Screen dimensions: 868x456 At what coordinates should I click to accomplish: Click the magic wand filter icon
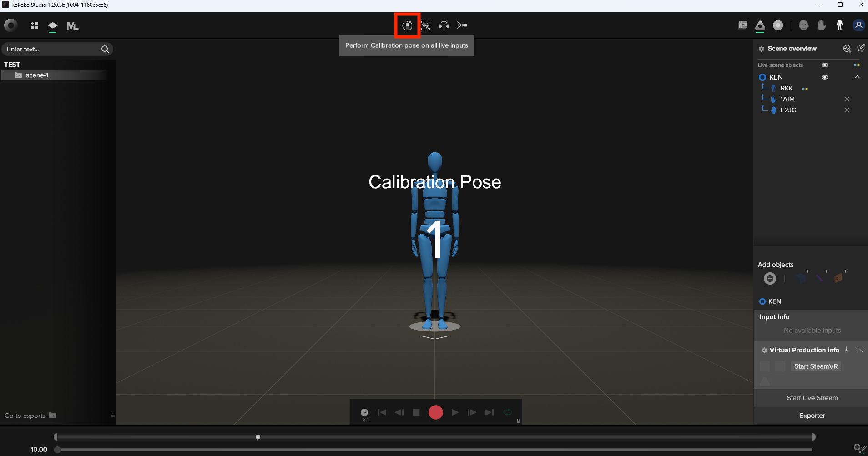(x=861, y=48)
